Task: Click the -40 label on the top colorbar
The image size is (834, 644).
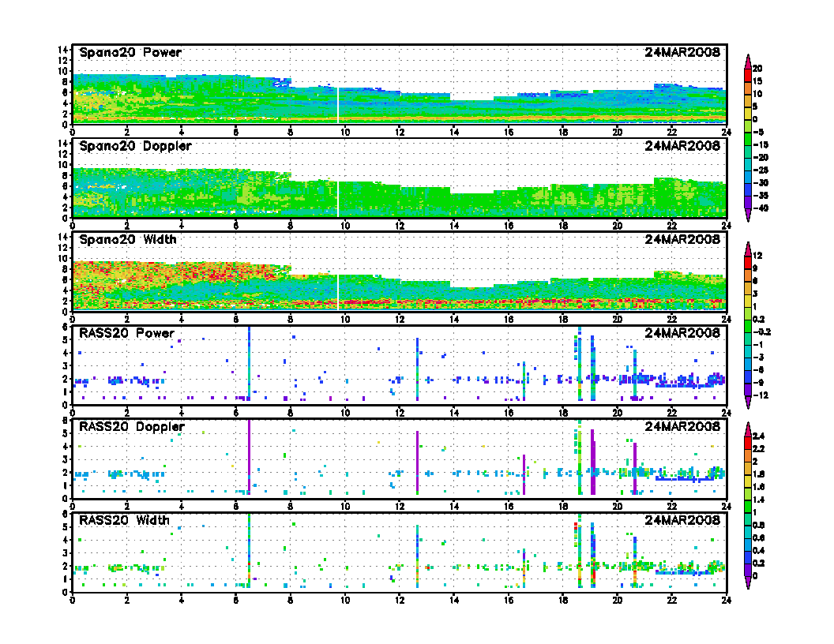Action: point(761,208)
